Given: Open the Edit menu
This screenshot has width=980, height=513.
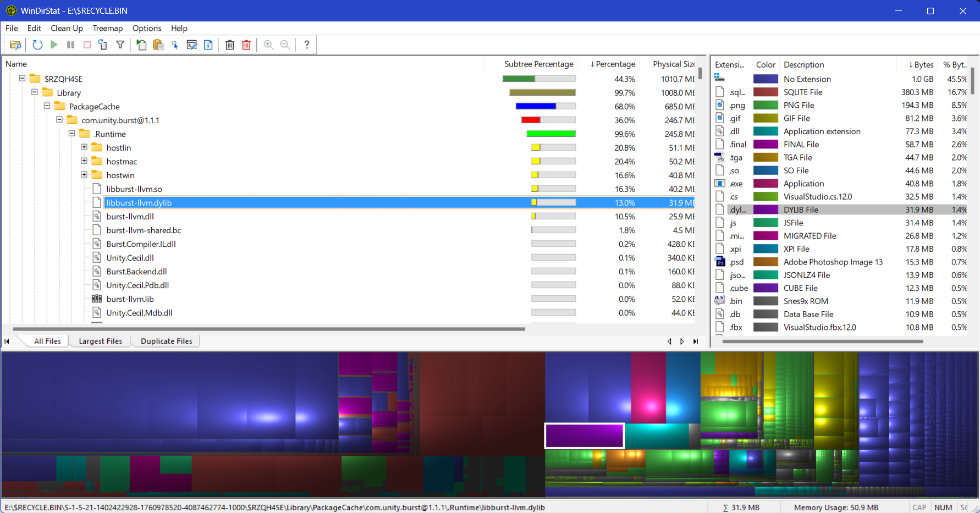Looking at the screenshot, I should (34, 28).
